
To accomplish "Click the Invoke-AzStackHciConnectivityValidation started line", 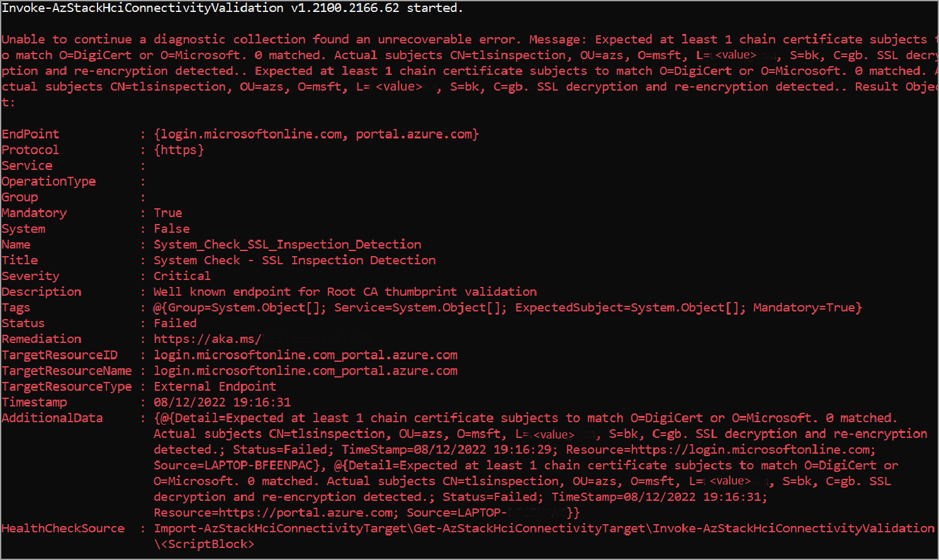I will 232,8.
